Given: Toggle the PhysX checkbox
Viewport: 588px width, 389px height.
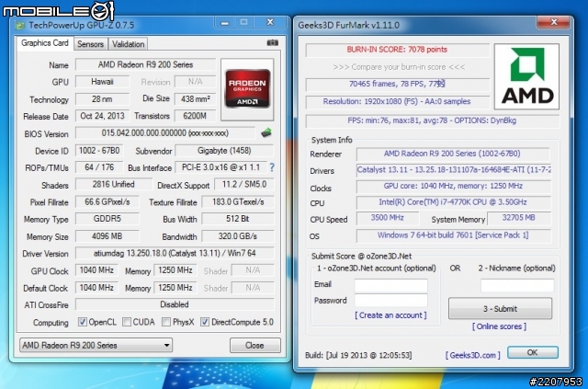Looking at the screenshot, I should tap(166, 322).
